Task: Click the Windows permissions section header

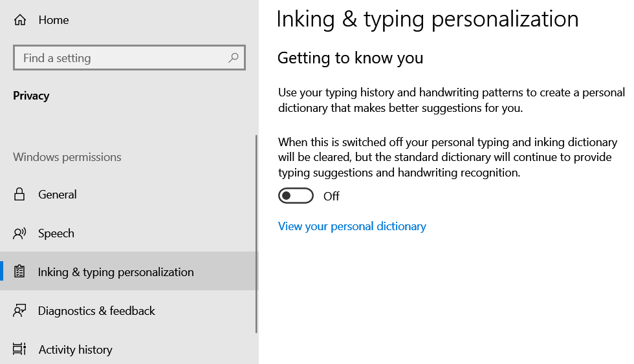Action: click(x=67, y=157)
